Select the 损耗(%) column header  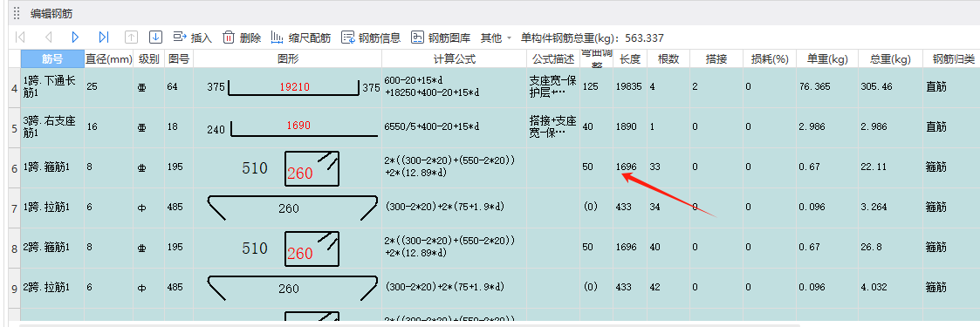point(770,58)
